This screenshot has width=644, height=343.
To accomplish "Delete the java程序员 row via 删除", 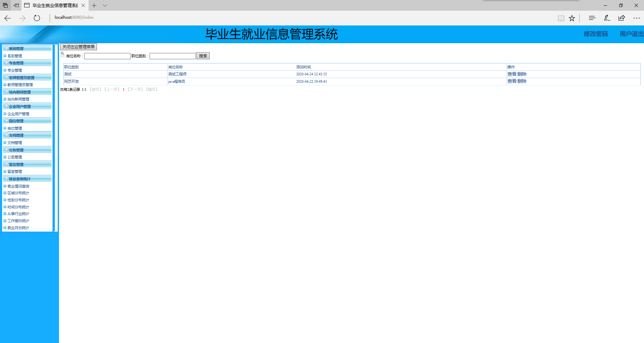I will tap(522, 81).
